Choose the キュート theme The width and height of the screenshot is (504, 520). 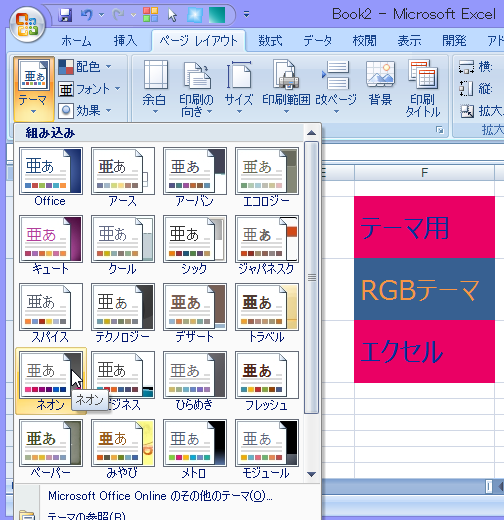coord(51,245)
